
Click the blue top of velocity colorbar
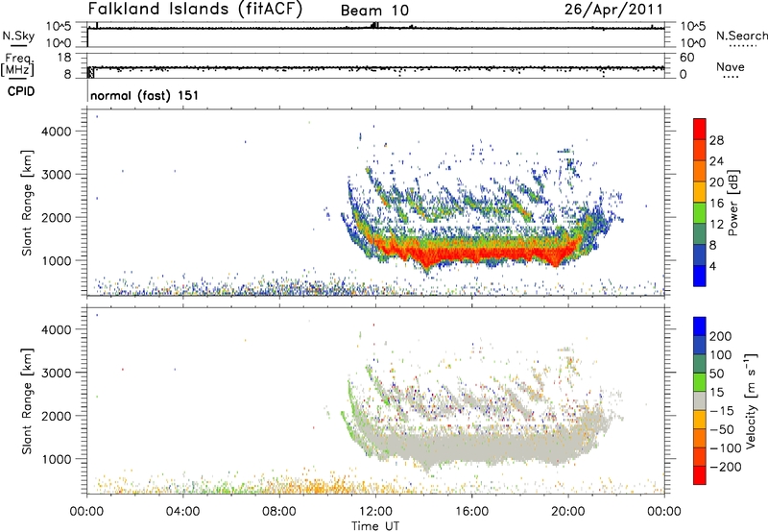click(x=700, y=326)
